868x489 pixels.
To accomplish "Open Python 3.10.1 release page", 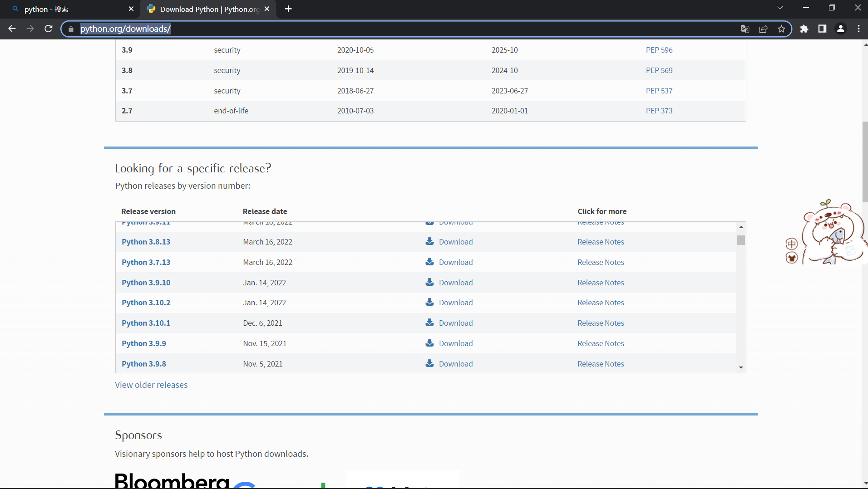I will tap(146, 323).
